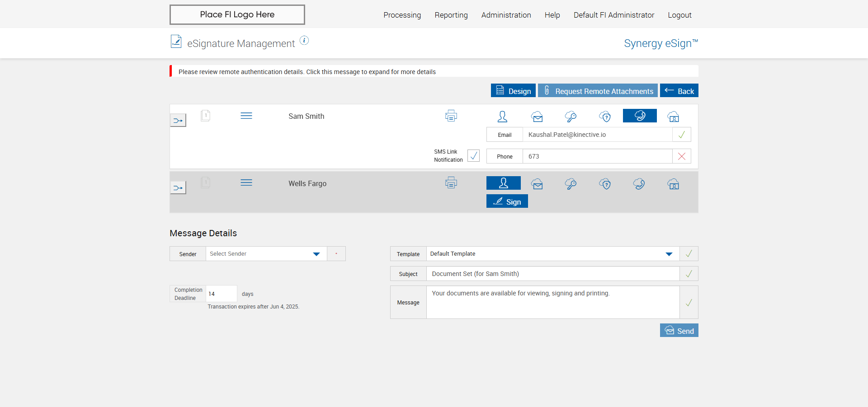Select ID verification cloud icon for Wells Fargo

[x=673, y=184]
